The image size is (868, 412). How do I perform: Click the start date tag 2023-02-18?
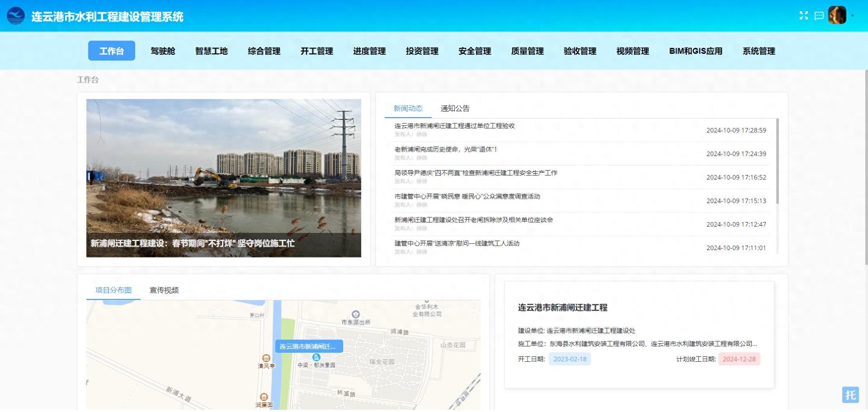570,359
